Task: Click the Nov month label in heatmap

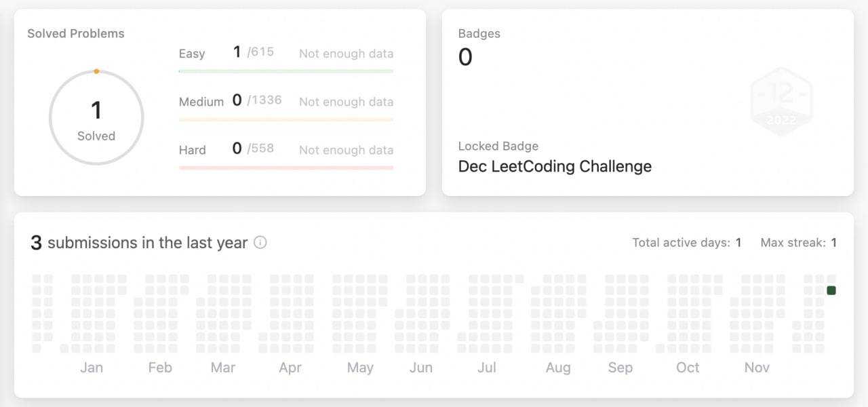Action: point(757,368)
